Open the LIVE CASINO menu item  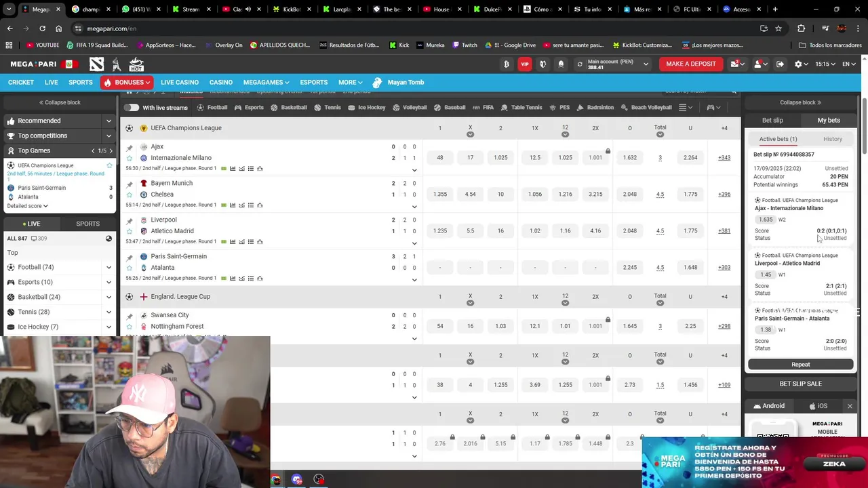click(x=180, y=82)
